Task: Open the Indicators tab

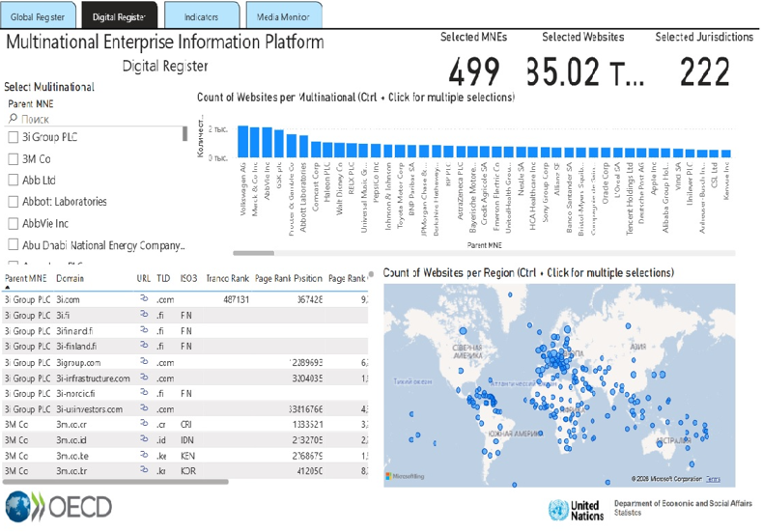Action: click(x=202, y=15)
